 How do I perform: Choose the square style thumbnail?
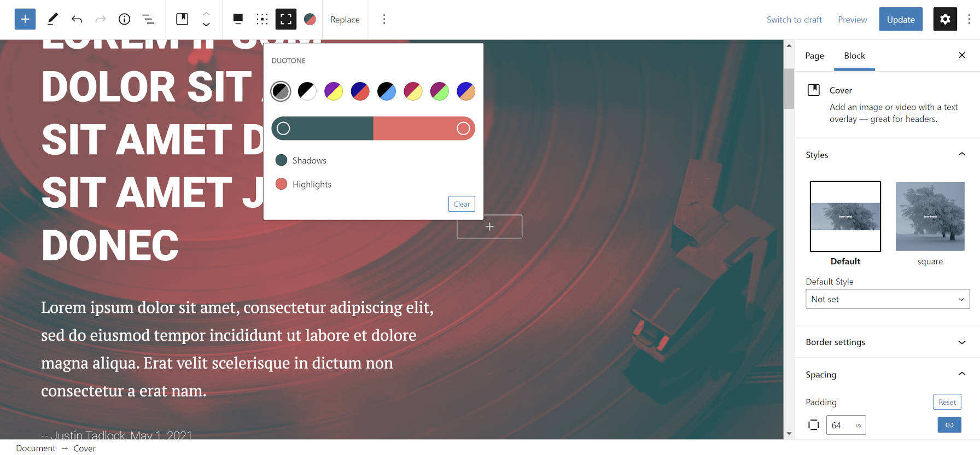coord(930,217)
